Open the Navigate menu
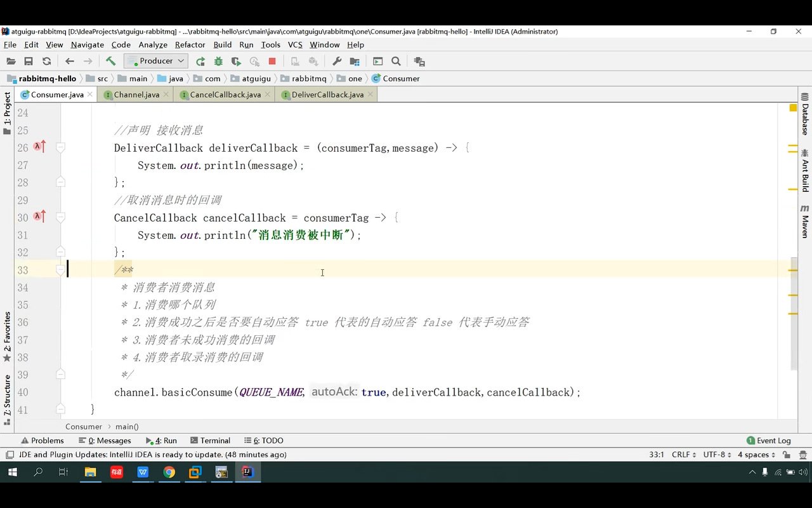The image size is (812, 508). point(88,44)
